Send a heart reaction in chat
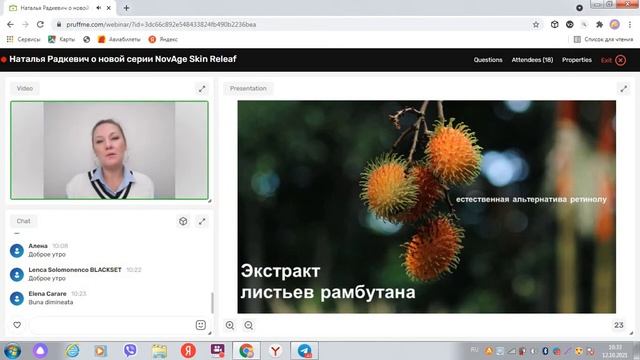Viewport: 640px width, 360px height. (x=17, y=325)
